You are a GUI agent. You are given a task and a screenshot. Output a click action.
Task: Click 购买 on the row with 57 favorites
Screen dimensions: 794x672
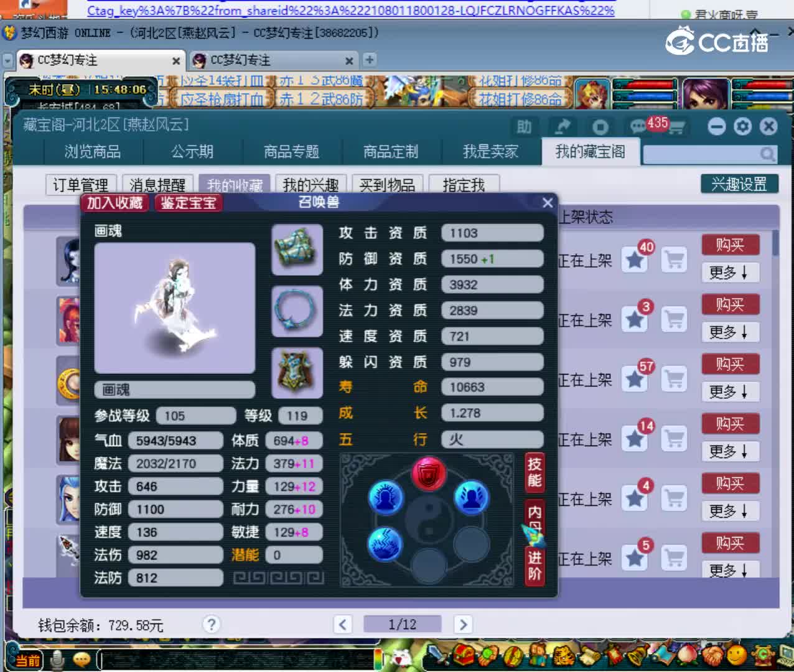(x=731, y=364)
